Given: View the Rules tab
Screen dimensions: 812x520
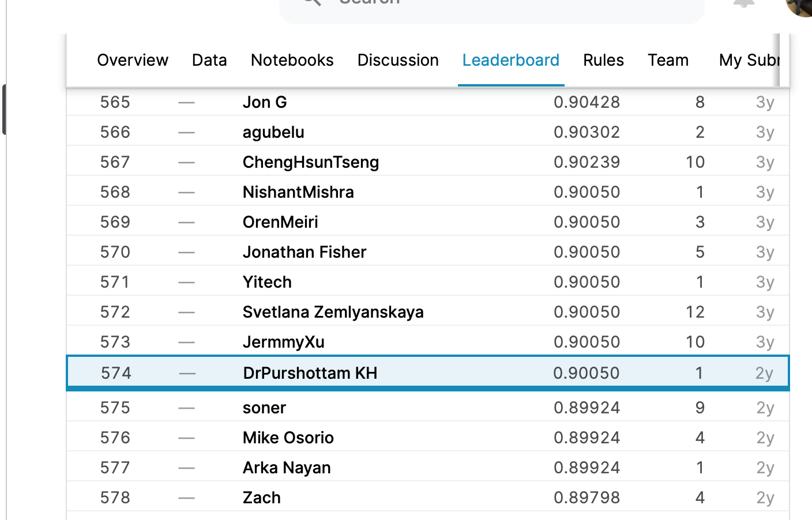Looking at the screenshot, I should click(603, 60).
